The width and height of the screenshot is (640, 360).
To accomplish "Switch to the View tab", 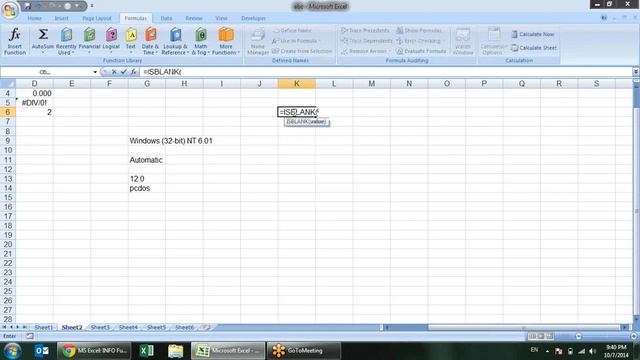I will click(x=221, y=18).
